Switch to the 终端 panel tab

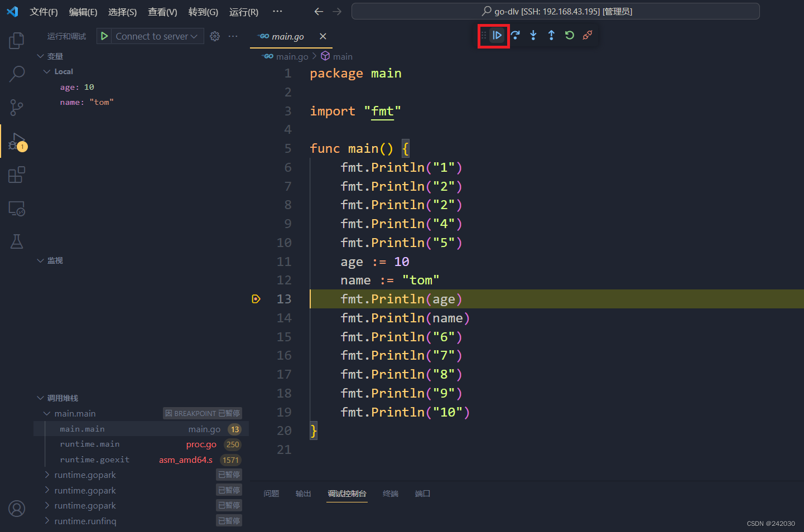391,494
